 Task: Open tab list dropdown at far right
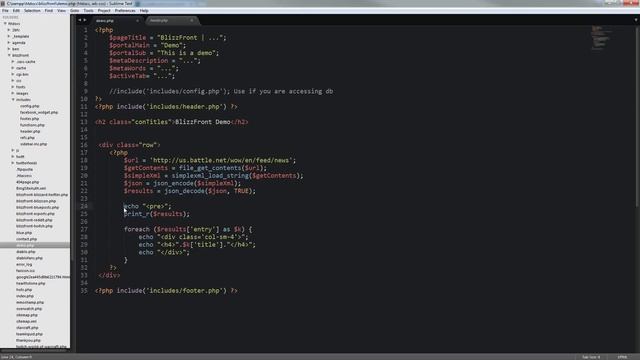click(636, 20)
